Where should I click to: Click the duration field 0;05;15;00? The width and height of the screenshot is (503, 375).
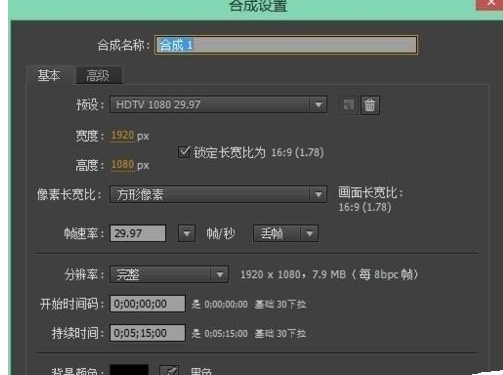coord(148,333)
